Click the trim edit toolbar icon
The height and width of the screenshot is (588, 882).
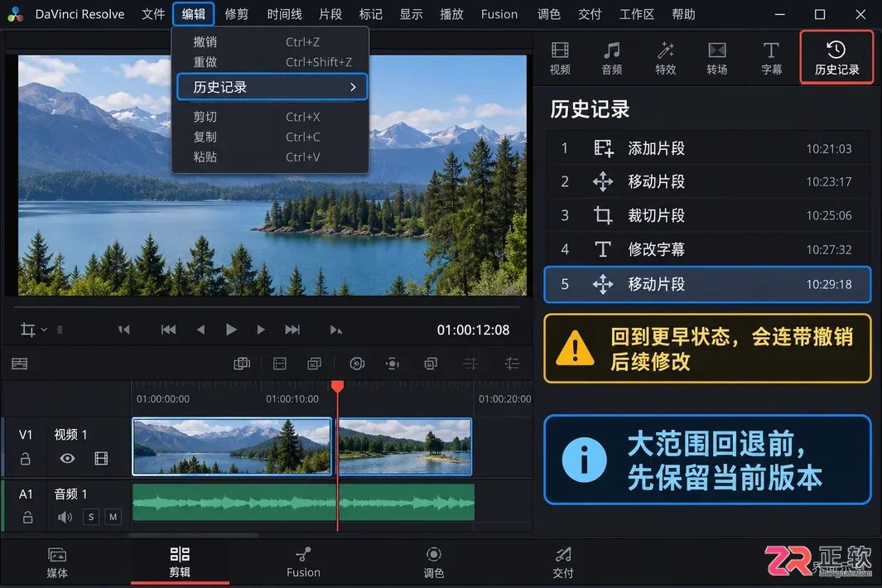[x=512, y=364]
